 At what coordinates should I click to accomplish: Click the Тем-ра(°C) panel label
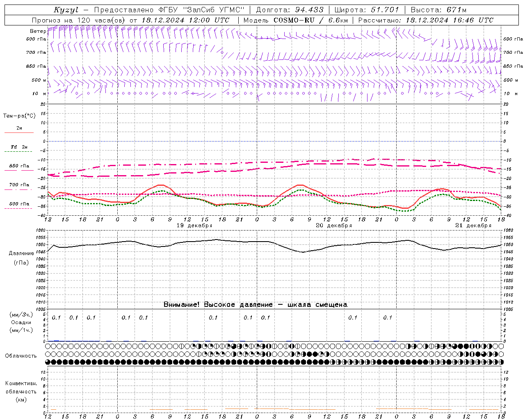[x=19, y=116]
